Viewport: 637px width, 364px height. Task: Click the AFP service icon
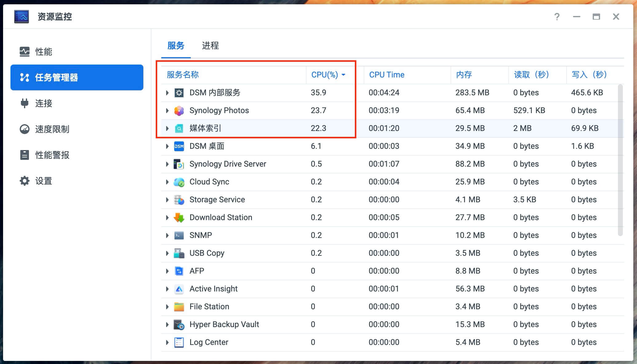pyautogui.click(x=179, y=271)
